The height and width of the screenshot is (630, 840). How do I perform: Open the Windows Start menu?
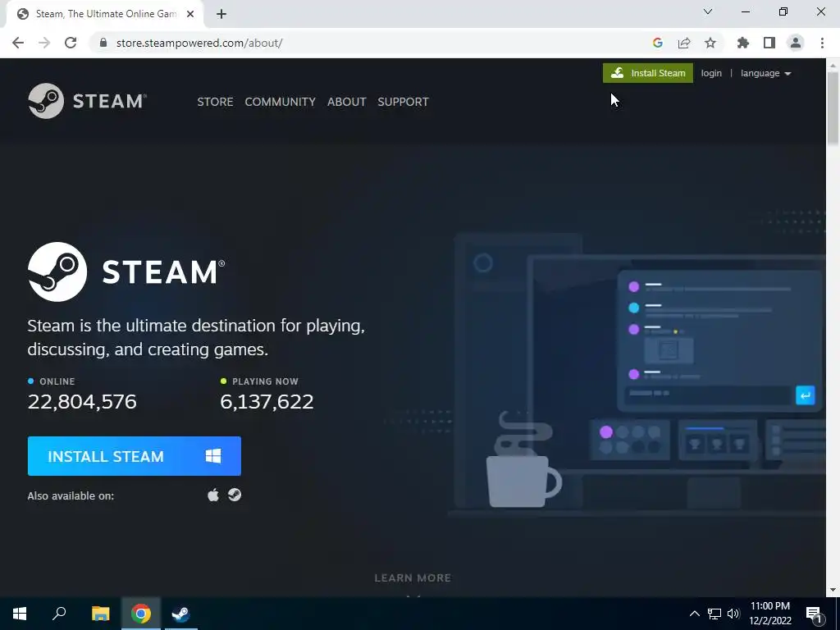[x=20, y=614]
